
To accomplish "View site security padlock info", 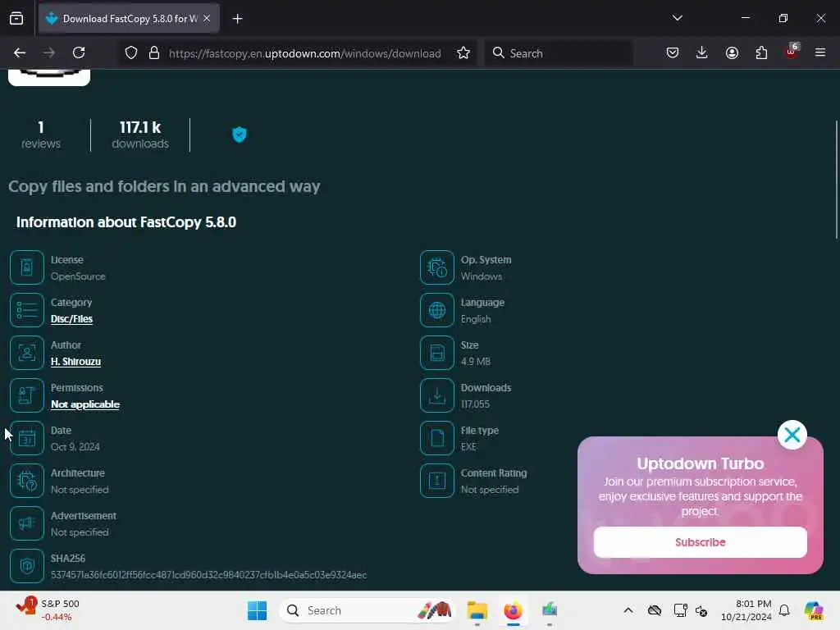I will 154,53.
